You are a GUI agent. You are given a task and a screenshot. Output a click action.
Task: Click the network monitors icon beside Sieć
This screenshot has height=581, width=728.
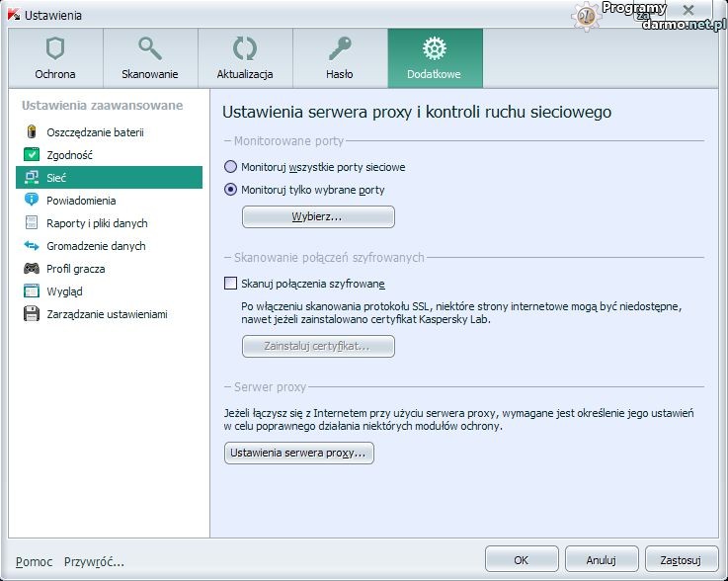coord(32,178)
